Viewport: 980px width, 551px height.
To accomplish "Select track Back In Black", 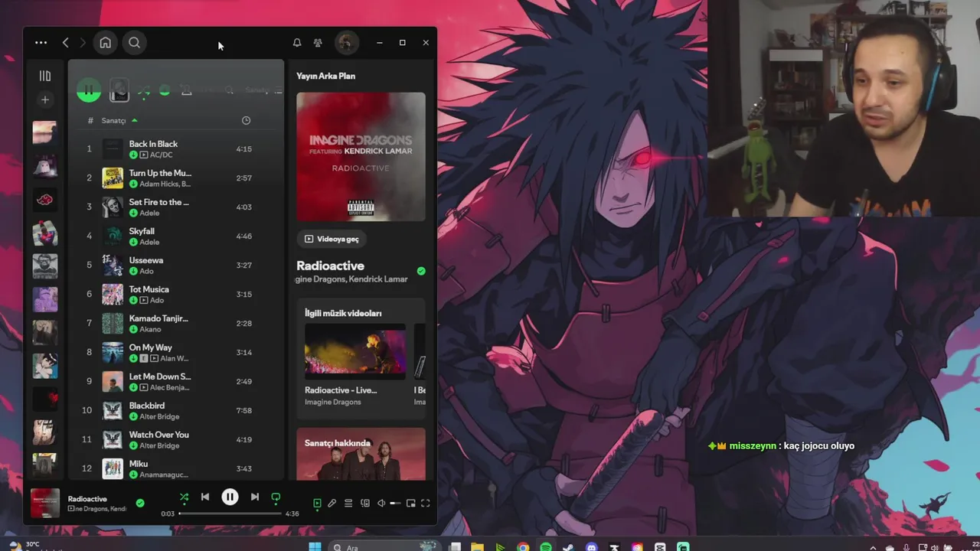I will tap(176, 148).
